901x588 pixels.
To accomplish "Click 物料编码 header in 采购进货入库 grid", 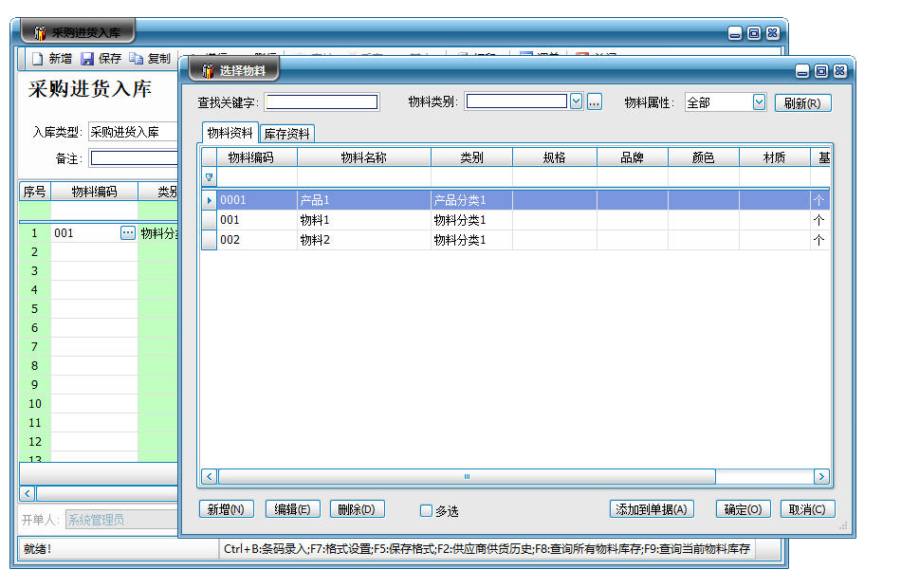I will (94, 192).
